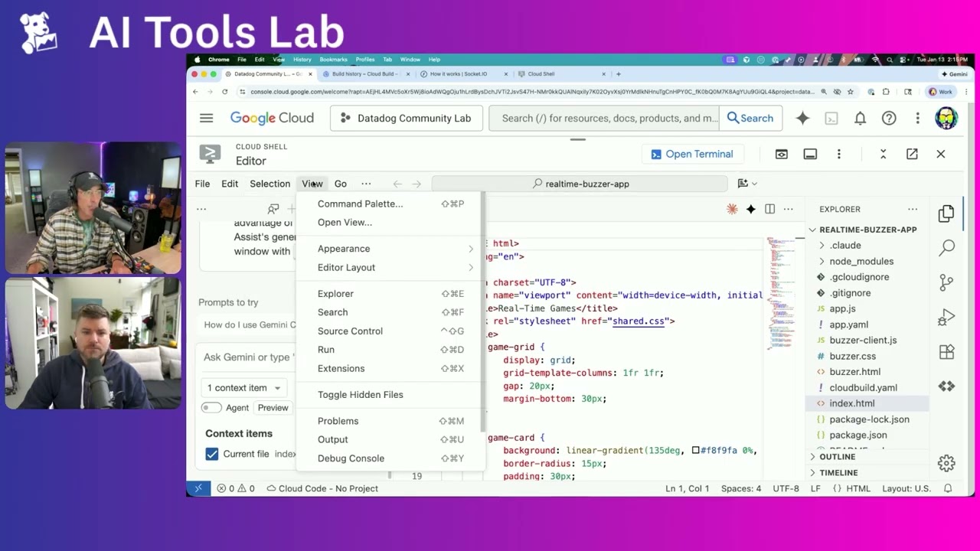Activate Cloud Shell icon in Google Cloud header
This screenshot has width=980, height=551.
[831, 118]
